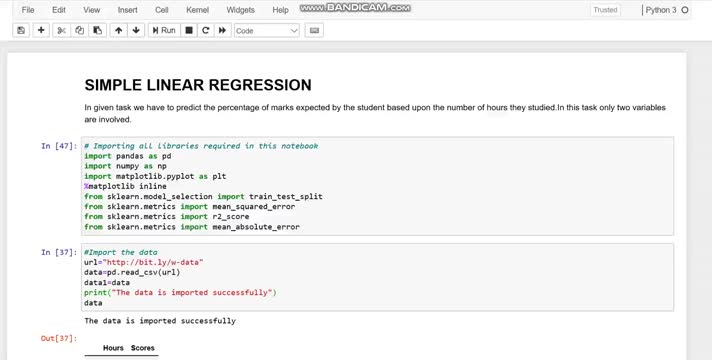Move selected cell down arrow
712x360 pixels.
click(136, 30)
